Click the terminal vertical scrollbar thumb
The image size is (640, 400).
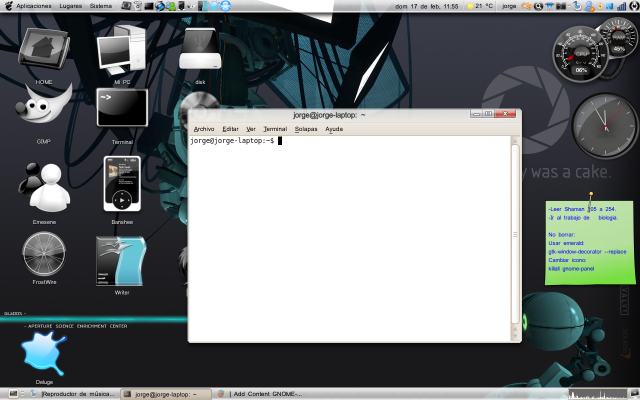point(515,234)
